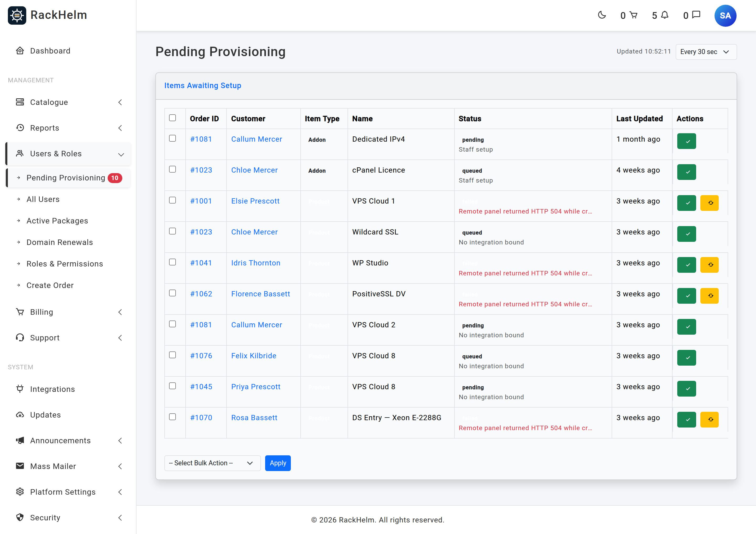Retry WP Studio provisioning yellow button
The height and width of the screenshot is (534, 756).
pos(709,265)
